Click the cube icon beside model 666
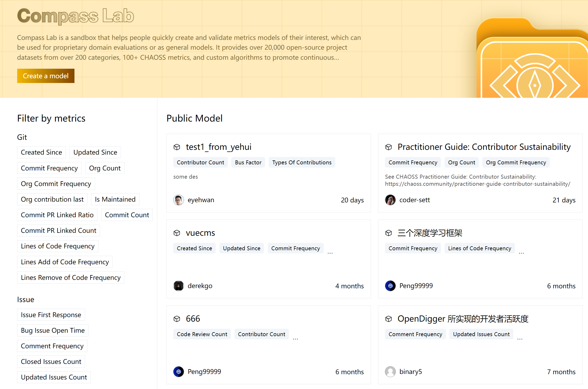The width and height of the screenshot is (588, 389). [177, 319]
